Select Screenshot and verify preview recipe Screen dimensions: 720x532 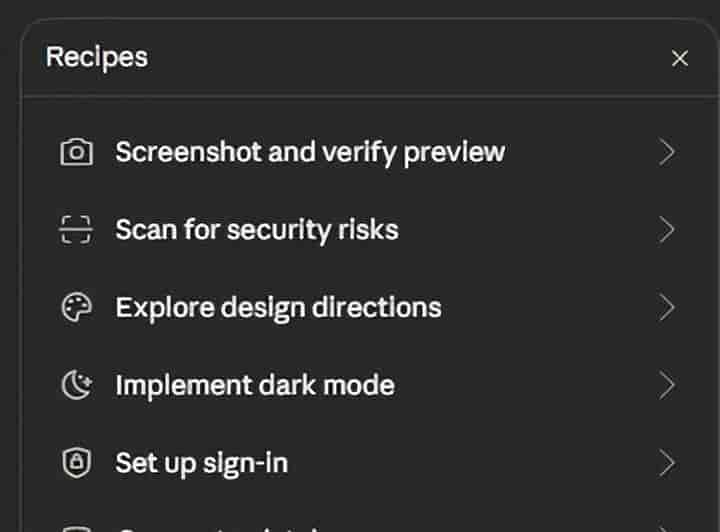pyautogui.click(x=310, y=152)
